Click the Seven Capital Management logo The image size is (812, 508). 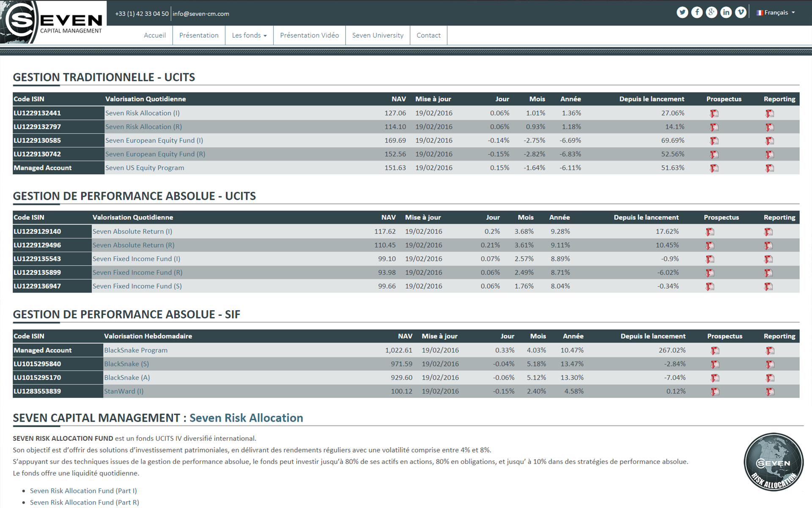tap(53, 22)
